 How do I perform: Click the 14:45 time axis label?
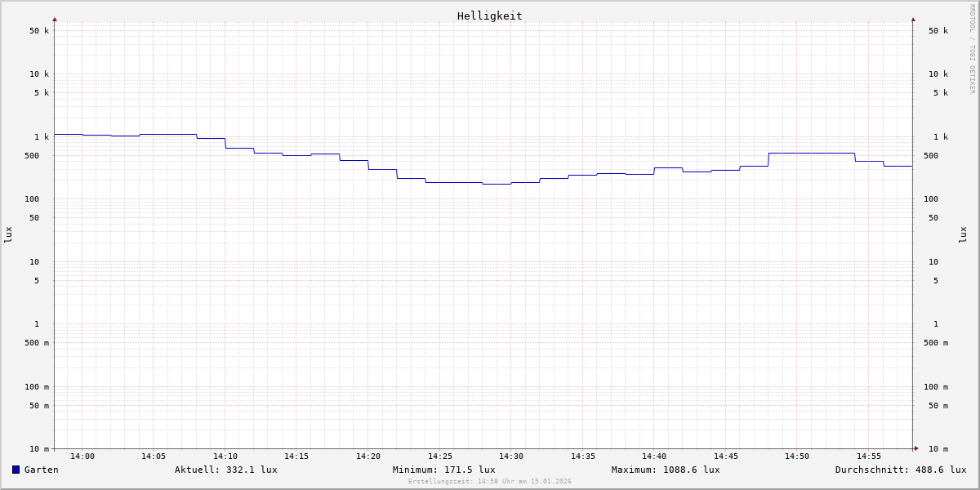tap(726, 457)
